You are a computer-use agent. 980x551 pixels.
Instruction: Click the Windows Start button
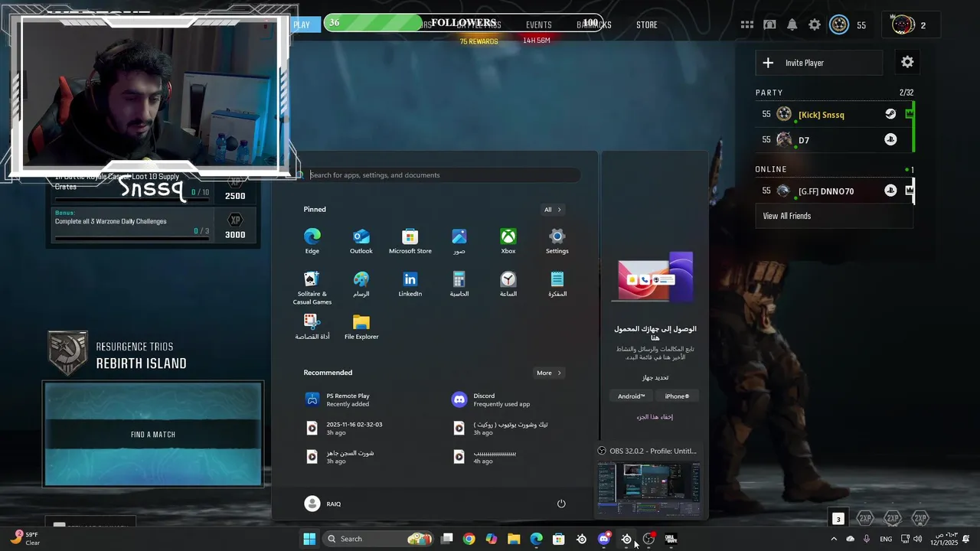[x=309, y=539]
